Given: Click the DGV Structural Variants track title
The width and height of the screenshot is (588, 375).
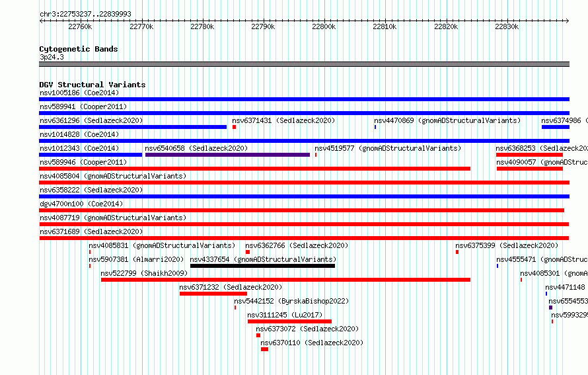Looking at the screenshot, I should tap(92, 85).
